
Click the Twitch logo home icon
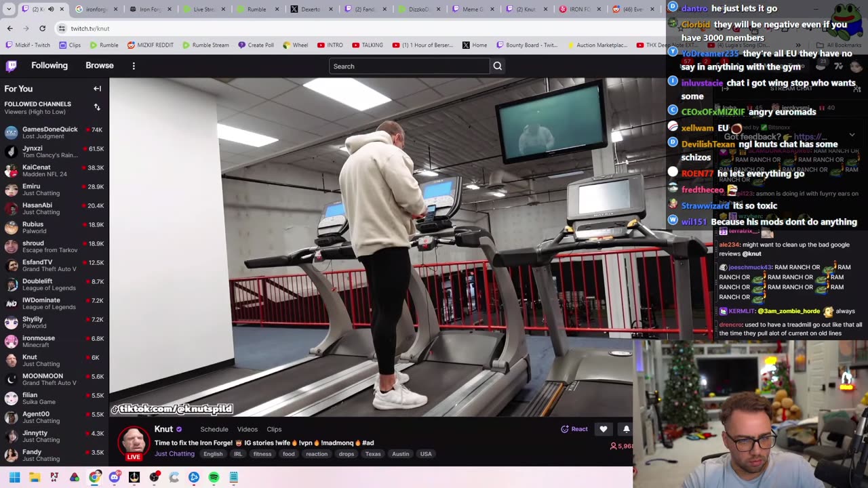tap(12, 66)
